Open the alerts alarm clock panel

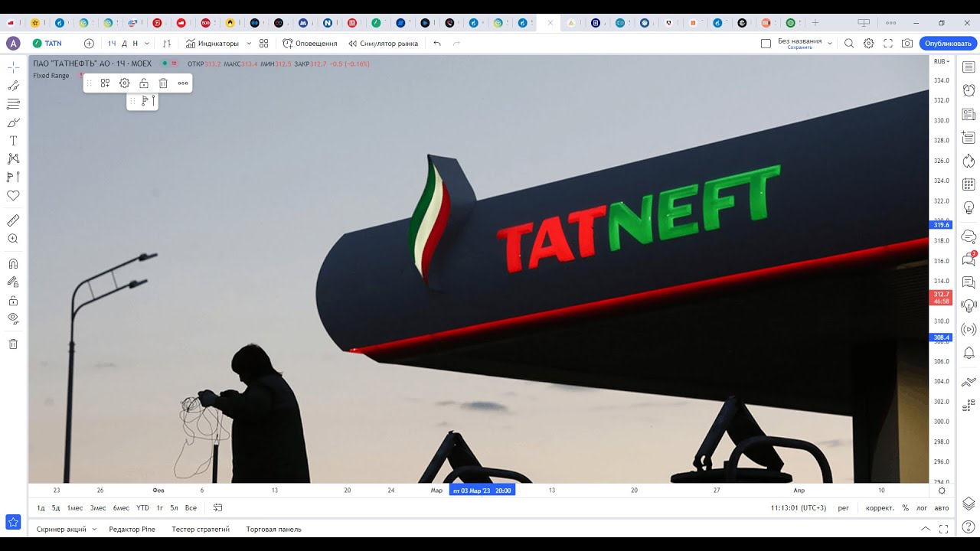969,90
